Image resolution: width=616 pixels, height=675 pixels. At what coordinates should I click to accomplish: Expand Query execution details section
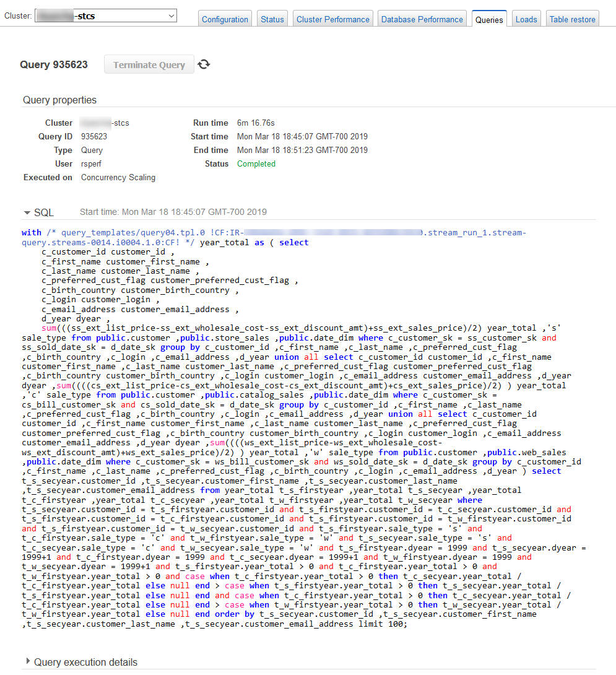(28, 661)
